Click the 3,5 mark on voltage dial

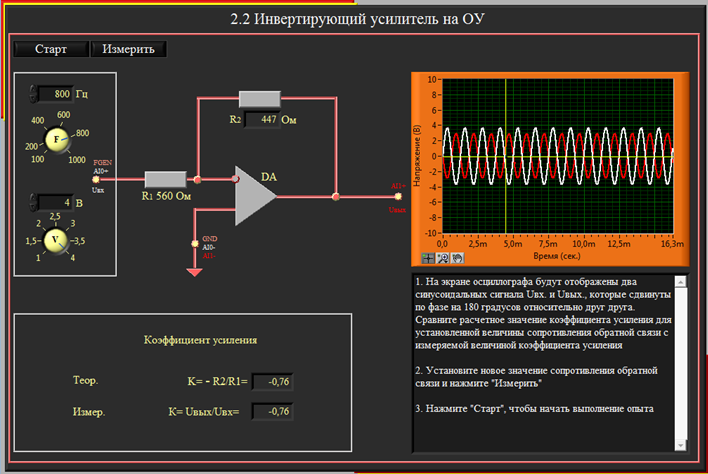79,241
